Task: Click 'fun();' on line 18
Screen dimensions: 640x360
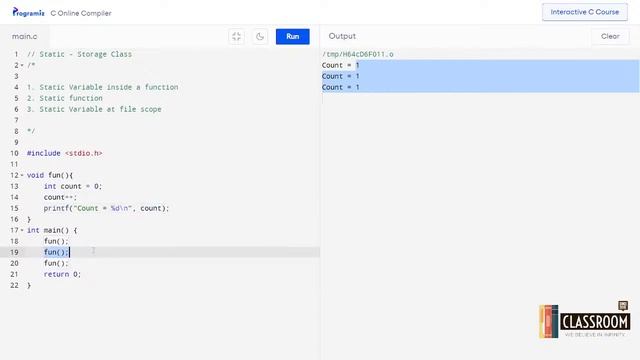Action: [x=56, y=241]
